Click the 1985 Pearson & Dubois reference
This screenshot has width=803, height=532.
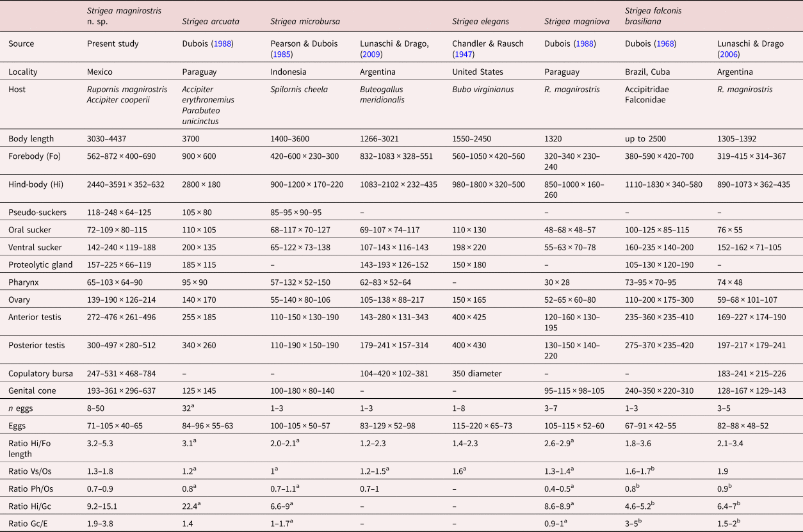(279, 53)
